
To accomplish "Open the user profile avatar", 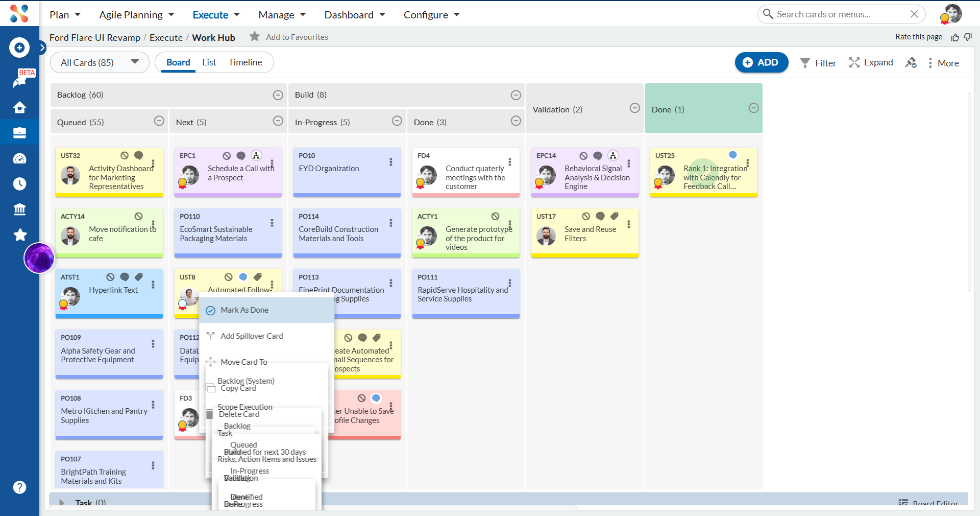I will (x=952, y=14).
